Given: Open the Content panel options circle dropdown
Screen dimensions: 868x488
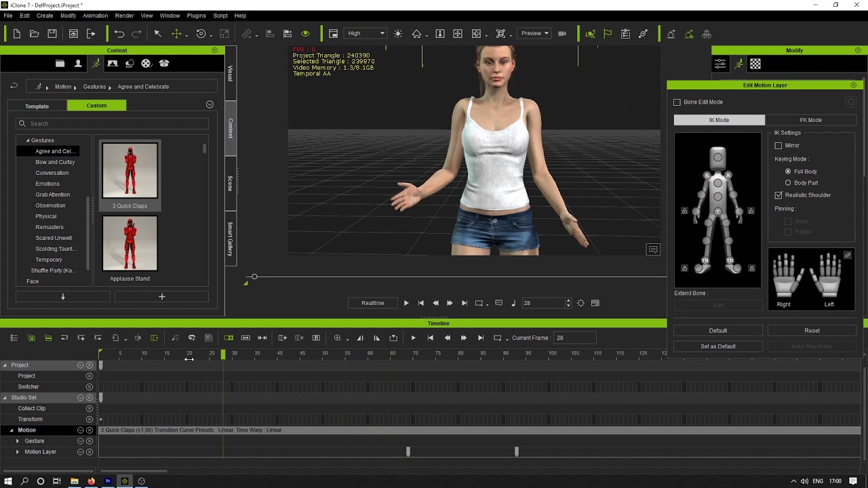Looking at the screenshot, I should tap(210, 104).
